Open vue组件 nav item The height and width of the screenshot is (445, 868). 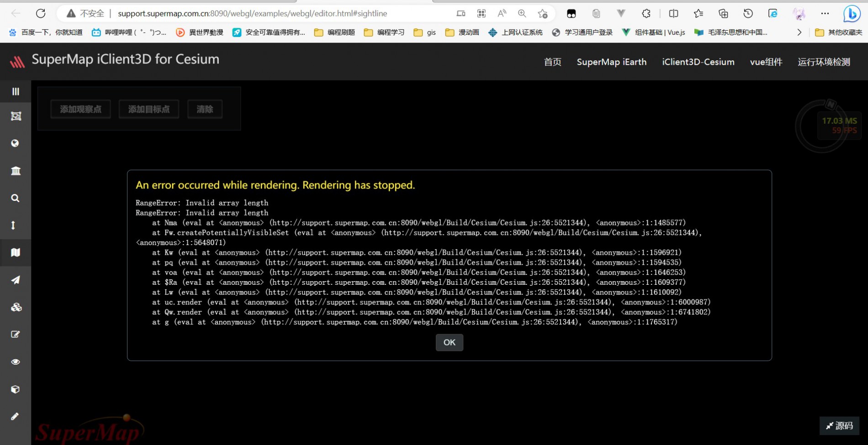click(x=766, y=62)
